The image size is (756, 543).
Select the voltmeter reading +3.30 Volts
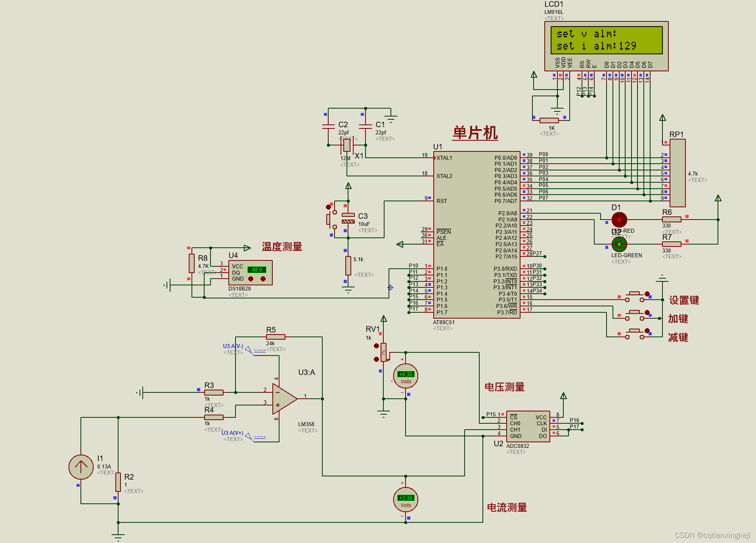(x=406, y=499)
